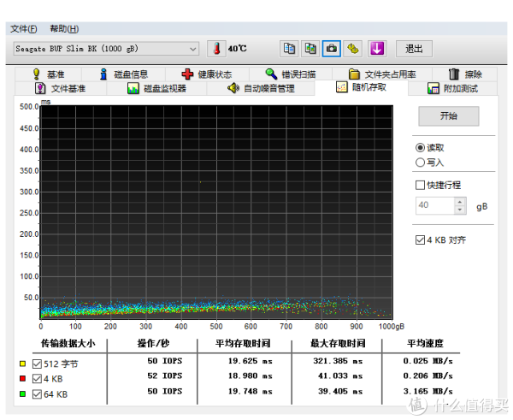513x420 pixels.
Task: Open the 磁盘信息 tab
Action: coord(124,74)
